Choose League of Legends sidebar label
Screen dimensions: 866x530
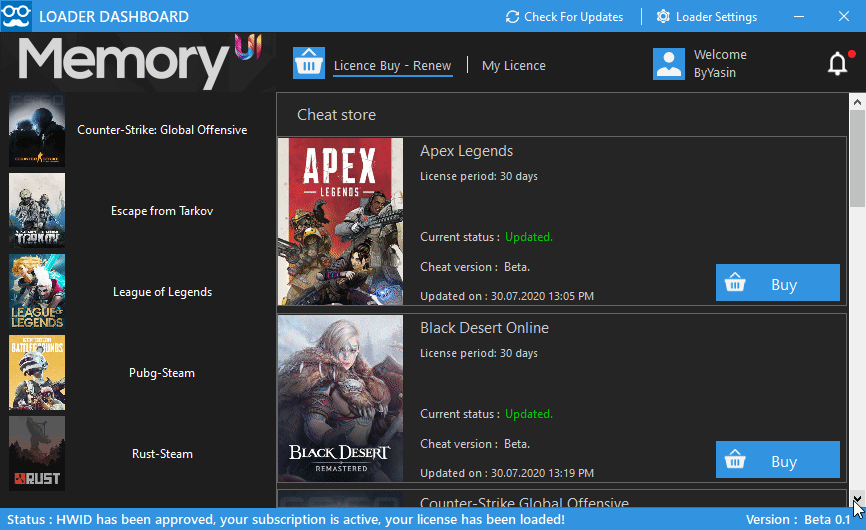pos(162,292)
